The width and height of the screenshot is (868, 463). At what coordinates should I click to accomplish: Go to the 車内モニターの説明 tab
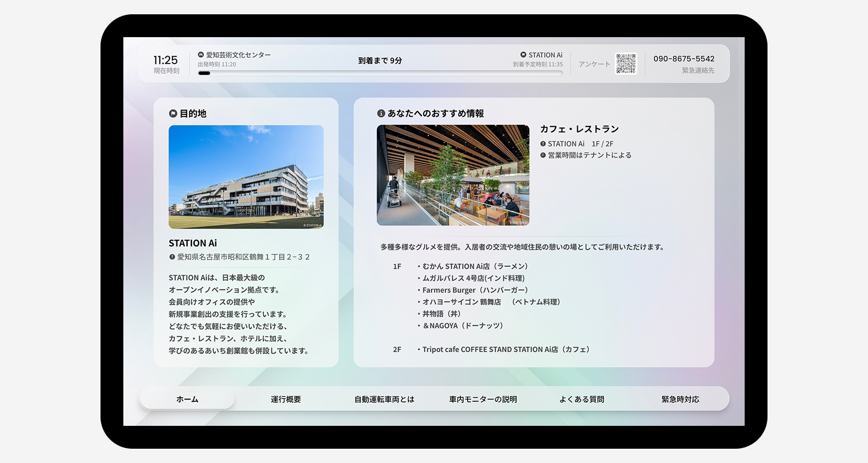[x=483, y=399]
